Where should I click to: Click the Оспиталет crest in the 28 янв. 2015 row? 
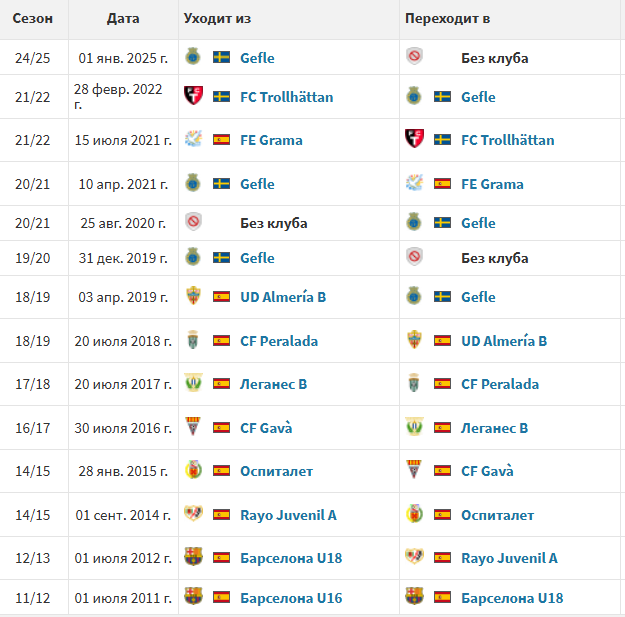pos(193,470)
